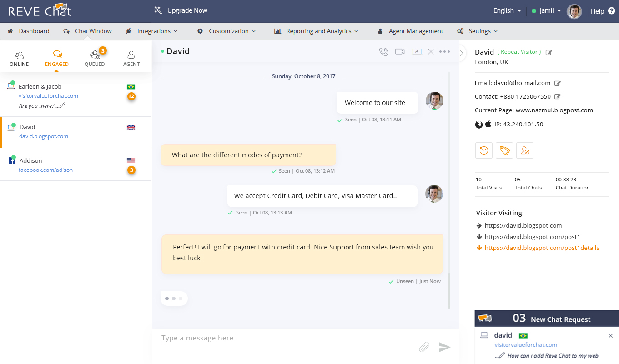Screen dimensions: 619x364
Task: Send the typed message
Action: click(444, 347)
